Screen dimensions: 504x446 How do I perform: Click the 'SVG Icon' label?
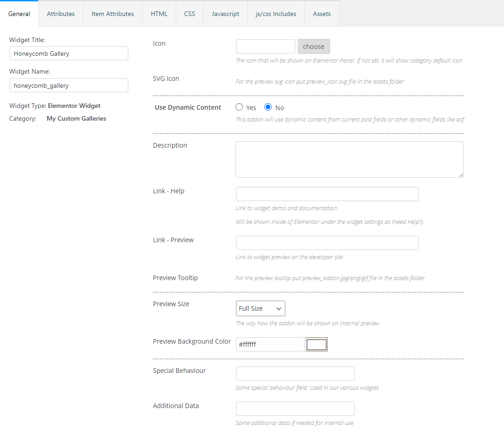coord(166,79)
